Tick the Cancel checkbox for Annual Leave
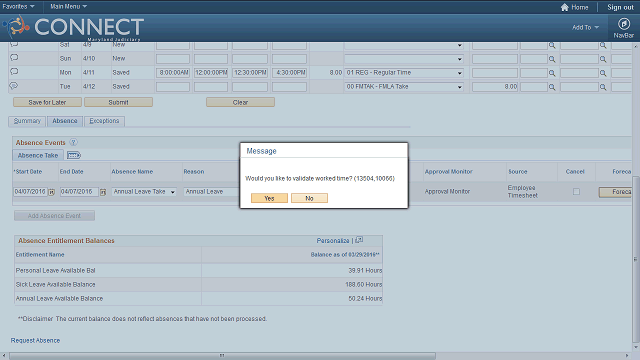Image resolution: width=640 pixels, height=360 pixels. [x=576, y=191]
